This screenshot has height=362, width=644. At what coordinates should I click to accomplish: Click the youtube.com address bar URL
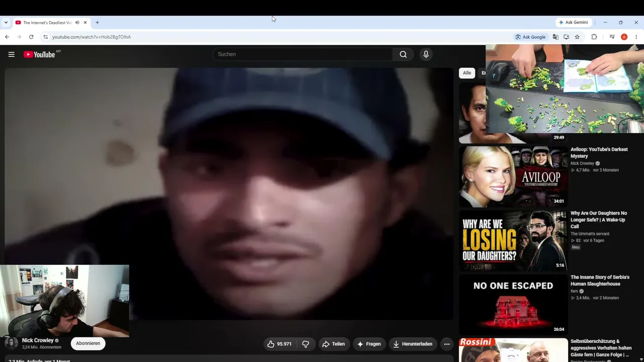point(92,37)
